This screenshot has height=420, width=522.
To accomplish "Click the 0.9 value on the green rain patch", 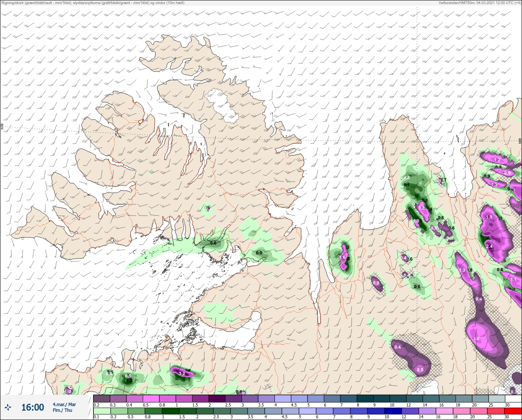I will tap(259, 253).
